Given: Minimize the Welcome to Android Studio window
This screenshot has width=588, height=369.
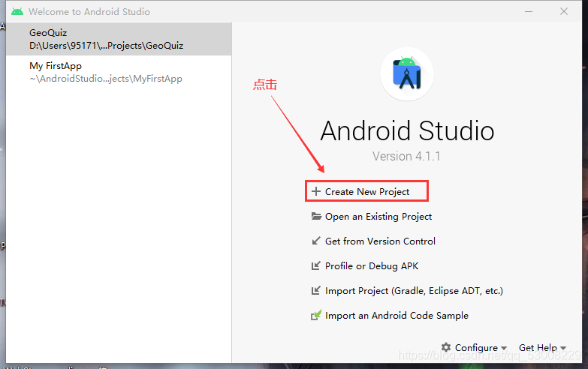Looking at the screenshot, I should tap(529, 11).
